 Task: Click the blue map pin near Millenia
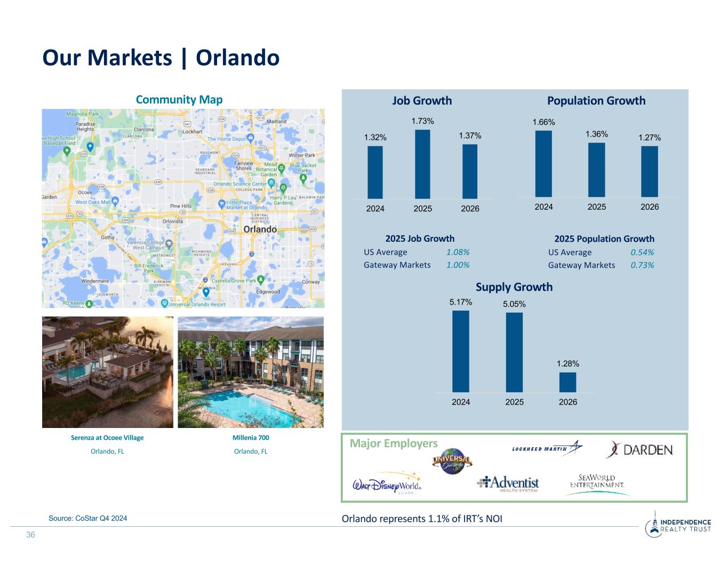pyautogui.click(x=206, y=292)
